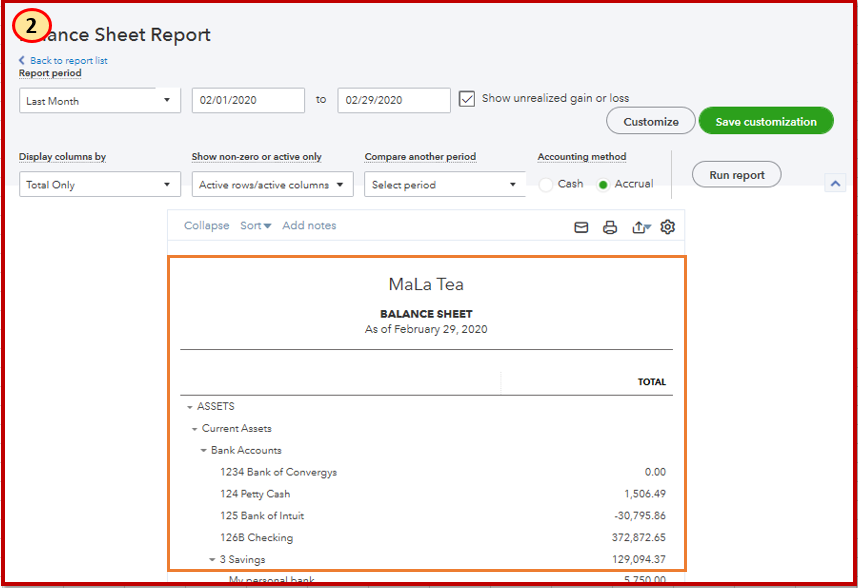Click the 0.00 amount for Bank of Convergys
The height and width of the screenshot is (588, 858).
[x=655, y=472]
